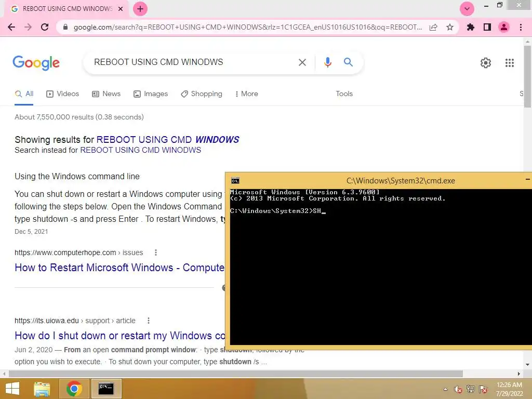Click the computerhope.com result URL
The width and height of the screenshot is (532, 399).
click(x=79, y=252)
